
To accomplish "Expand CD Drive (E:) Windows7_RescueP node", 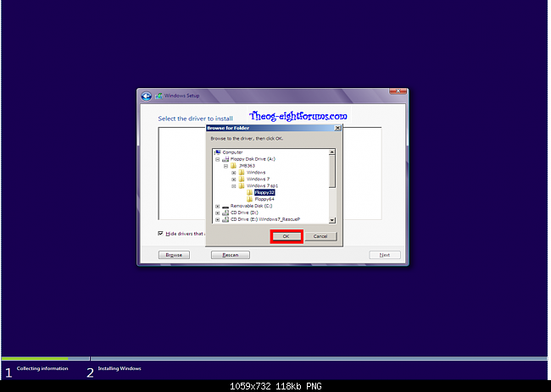I will (218, 219).
